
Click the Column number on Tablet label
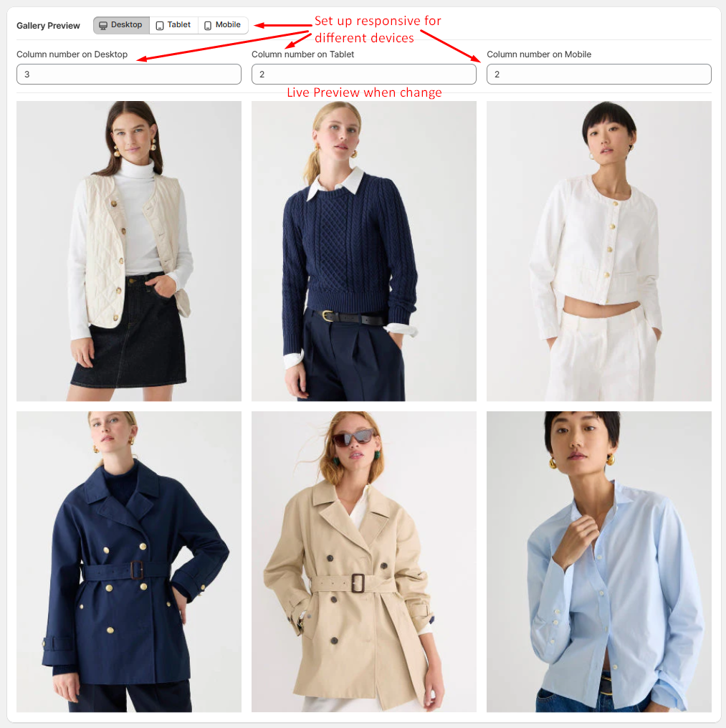(303, 54)
